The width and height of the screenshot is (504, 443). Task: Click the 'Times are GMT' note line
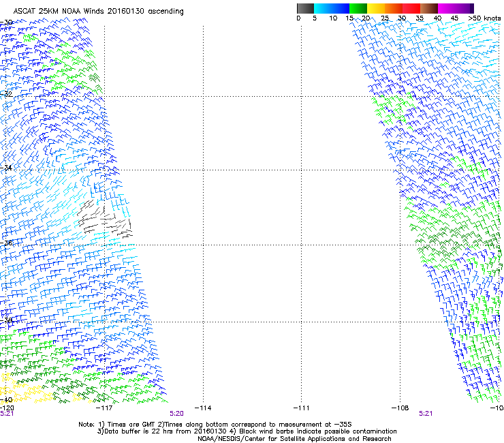215,425
